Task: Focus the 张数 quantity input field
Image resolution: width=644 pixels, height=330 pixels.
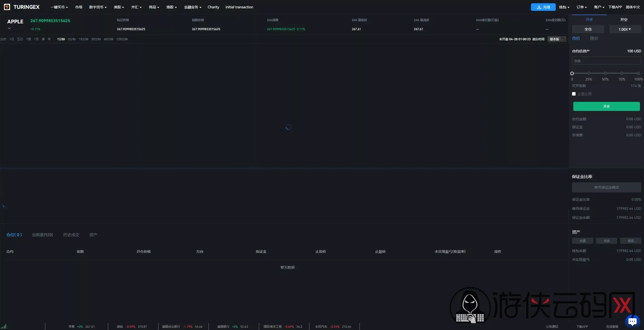Action: (607, 61)
